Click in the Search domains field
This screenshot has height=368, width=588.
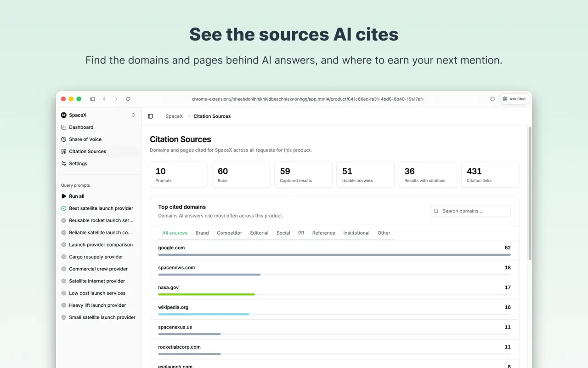(470, 211)
